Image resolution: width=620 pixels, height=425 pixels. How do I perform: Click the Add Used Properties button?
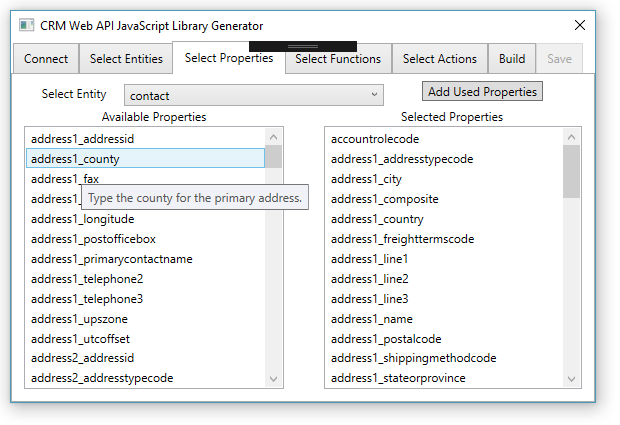click(482, 91)
